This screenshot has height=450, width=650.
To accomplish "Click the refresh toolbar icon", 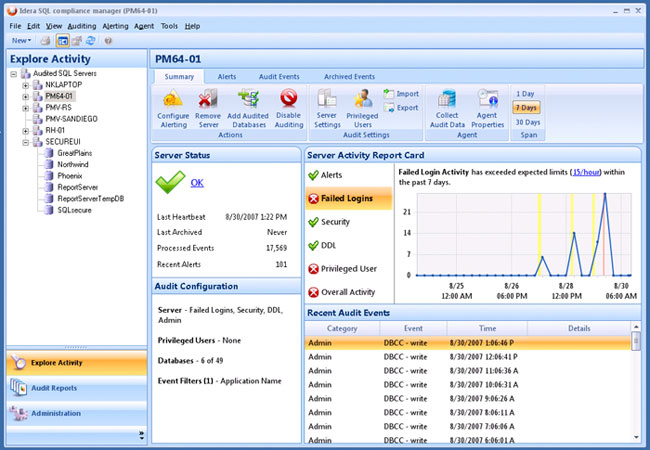I will (91, 41).
